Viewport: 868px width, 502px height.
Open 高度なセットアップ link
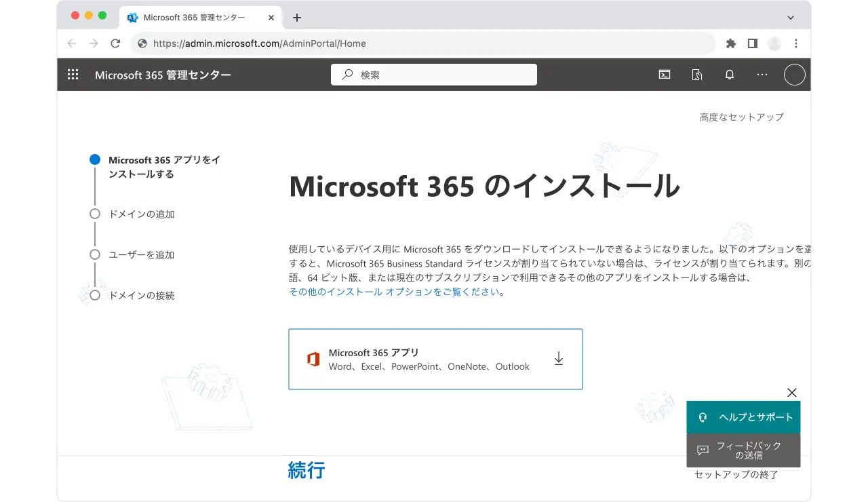click(x=741, y=117)
